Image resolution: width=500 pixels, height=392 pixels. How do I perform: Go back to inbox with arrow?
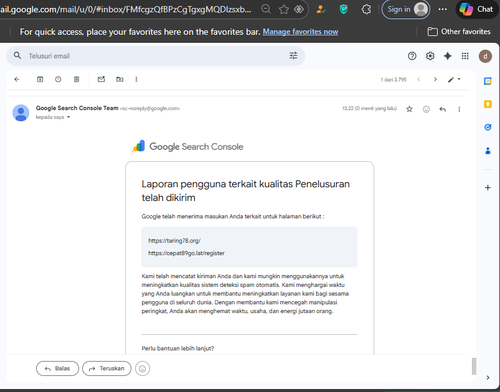point(17,79)
